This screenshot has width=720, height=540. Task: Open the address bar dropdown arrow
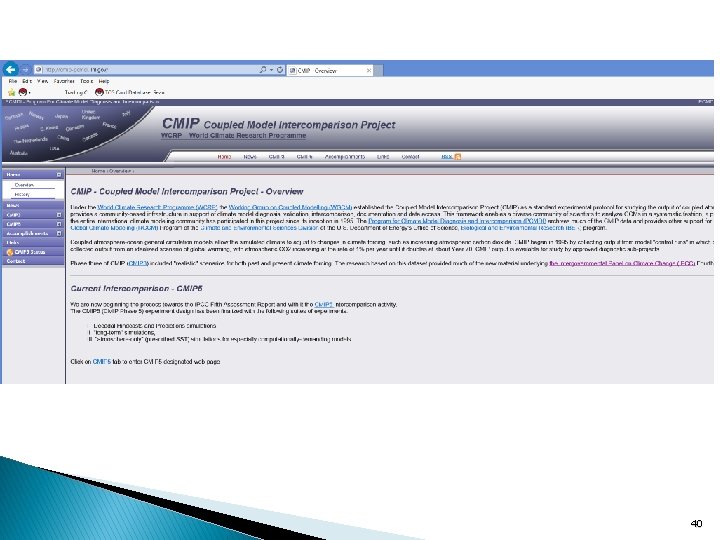tap(271, 70)
